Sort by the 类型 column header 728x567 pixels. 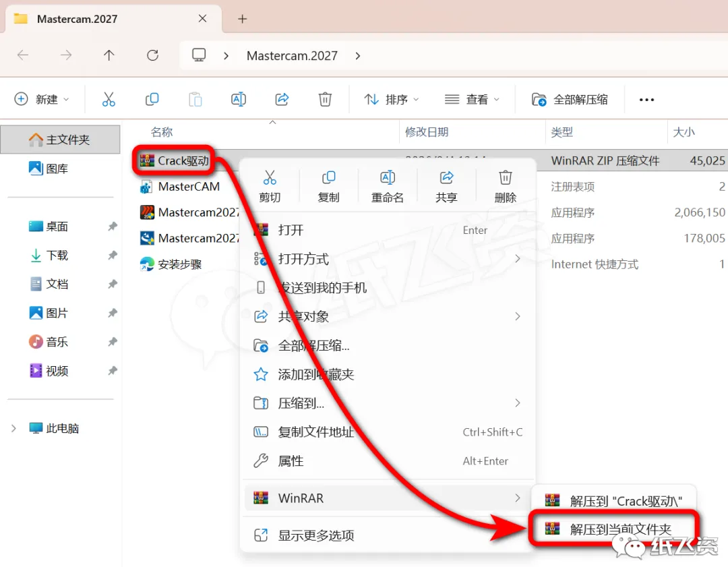pyautogui.click(x=562, y=132)
